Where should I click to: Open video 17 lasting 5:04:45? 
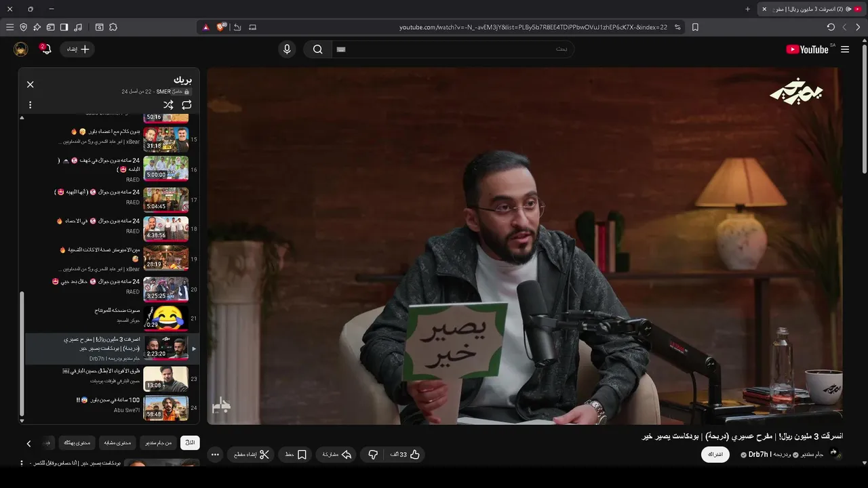[165, 199]
